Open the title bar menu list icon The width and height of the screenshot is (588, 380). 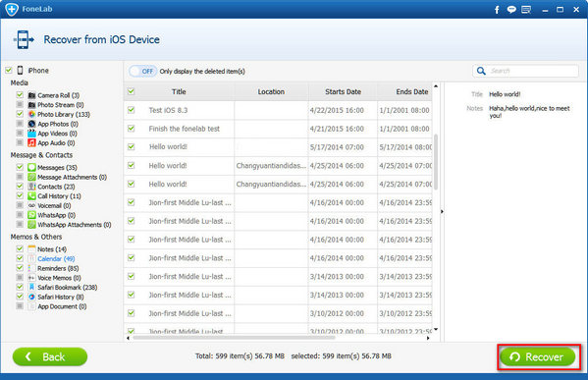click(526, 10)
